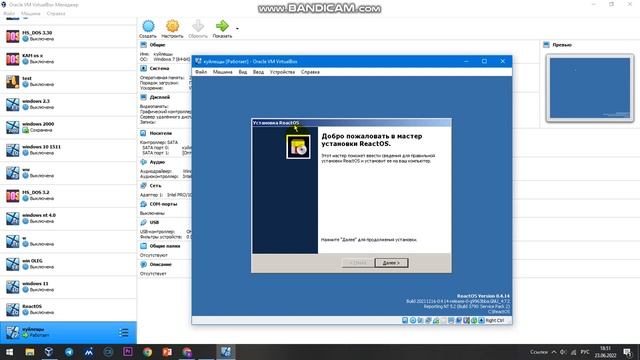The height and width of the screenshot is (360, 640).
Task: Open Машина menu in VirtualBox Manager
Action: pos(31,13)
